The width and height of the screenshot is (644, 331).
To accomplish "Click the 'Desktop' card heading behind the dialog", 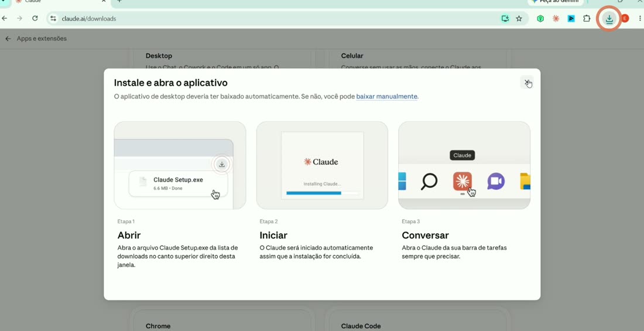I will 159,56.
